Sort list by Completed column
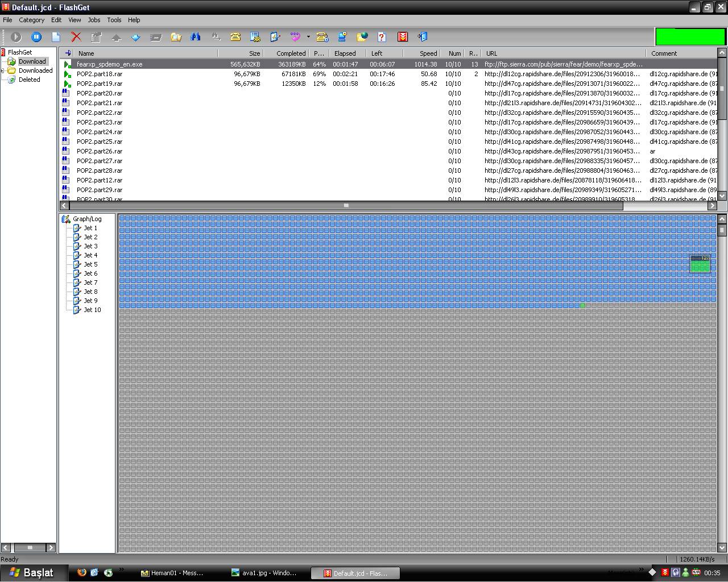This screenshot has width=728, height=582. pos(286,53)
